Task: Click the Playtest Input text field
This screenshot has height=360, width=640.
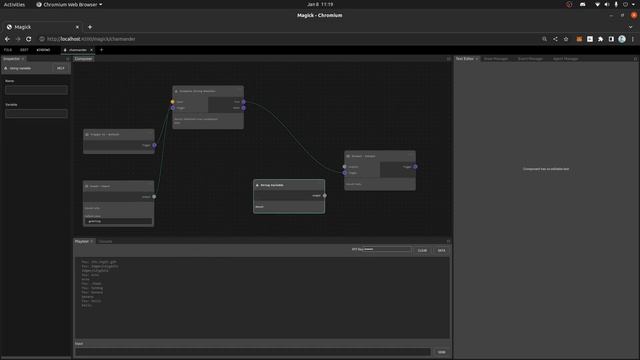Action: (x=253, y=352)
